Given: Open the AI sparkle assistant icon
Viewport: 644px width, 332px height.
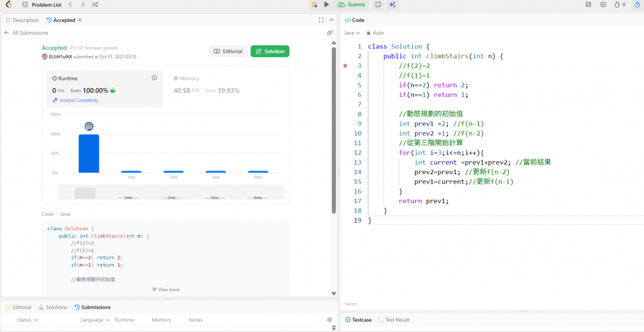Looking at the screenshot, I should [x=392, y=4].
